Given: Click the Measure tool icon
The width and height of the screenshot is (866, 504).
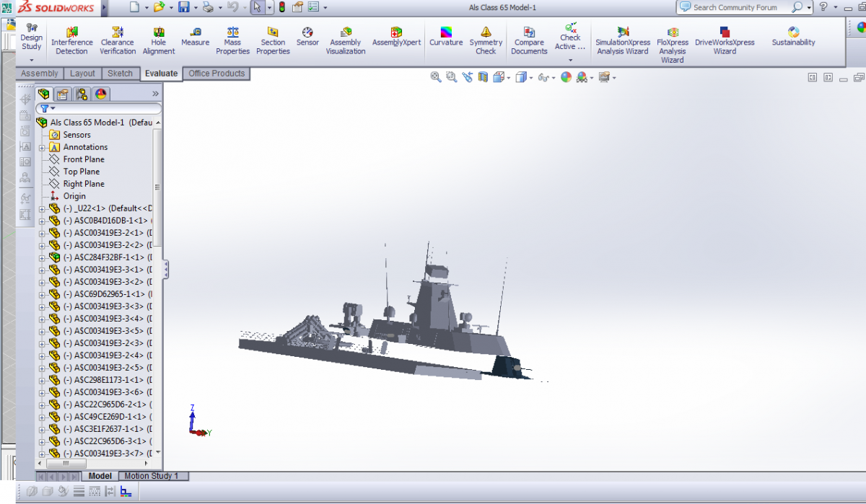Looking at the screenshot, I should (195, 32).
